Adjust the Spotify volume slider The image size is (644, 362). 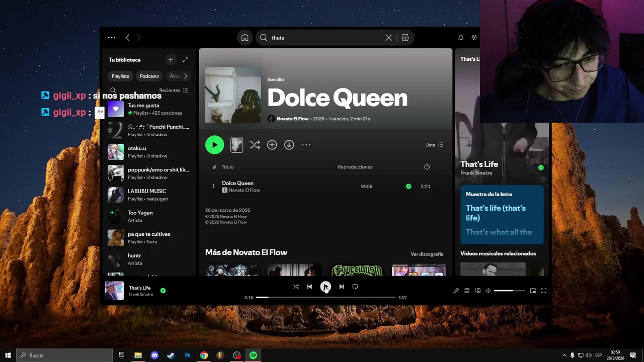tap(509, 291)
